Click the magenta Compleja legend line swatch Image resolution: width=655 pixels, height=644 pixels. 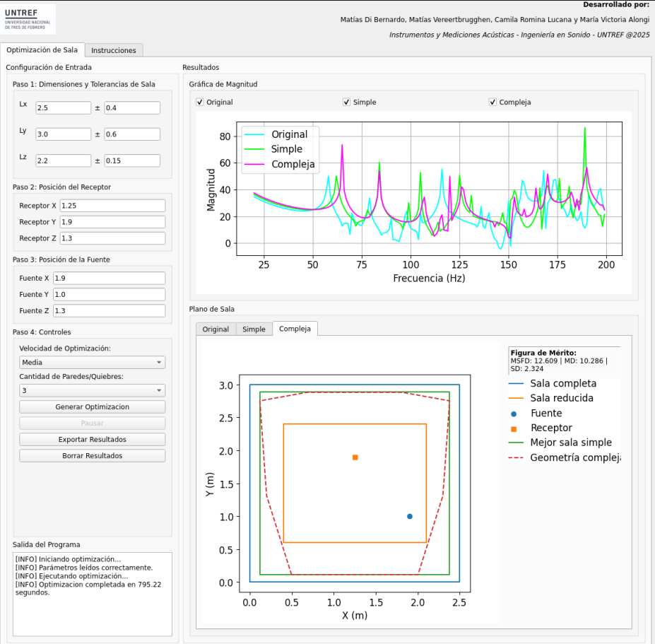pos(254,164)
